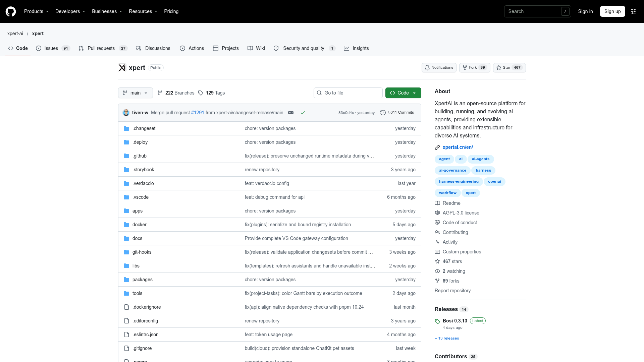Expand commit message details via the ellipsis
This screenshot has width=644, height=362.
click(x=291, y=113)
